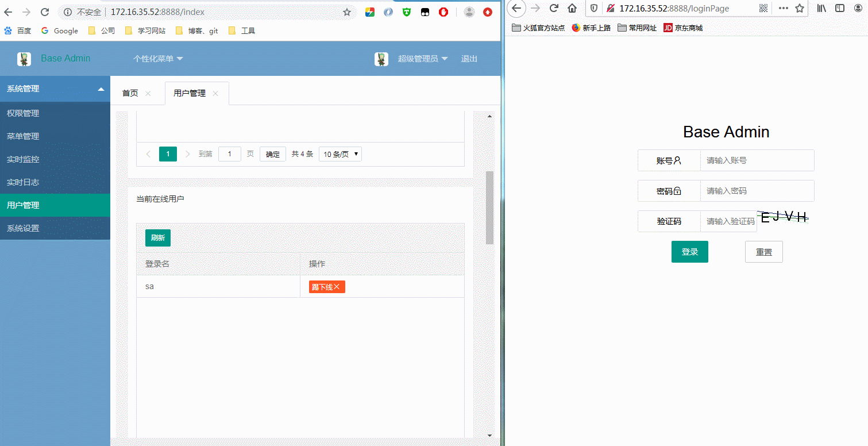Close the 首页 tab
868x446 pixels.
[x=148, y=94]
